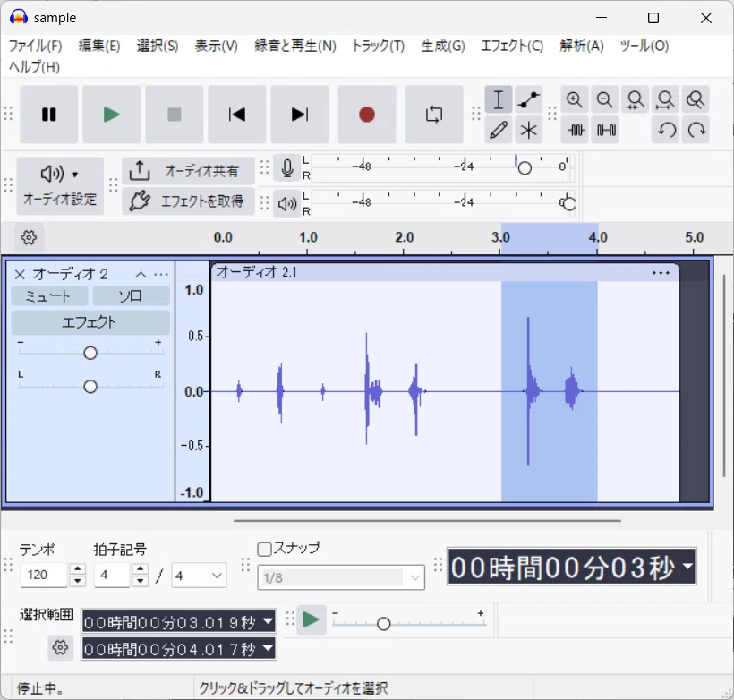The height and width of the screenshot is (700, 734).
Task: Open the ファイル(F) menu
Action: tap(36, 46)
